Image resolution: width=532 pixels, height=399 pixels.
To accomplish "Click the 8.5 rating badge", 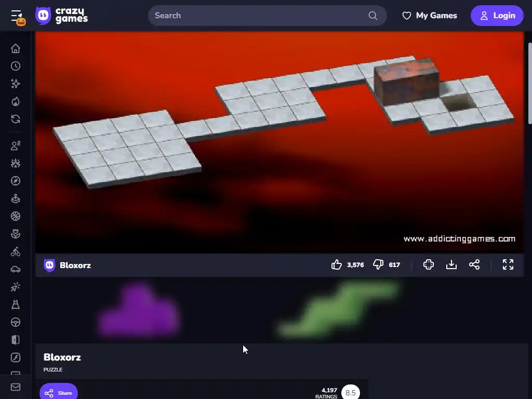I will pyautogui.click(x=351, y=393).
